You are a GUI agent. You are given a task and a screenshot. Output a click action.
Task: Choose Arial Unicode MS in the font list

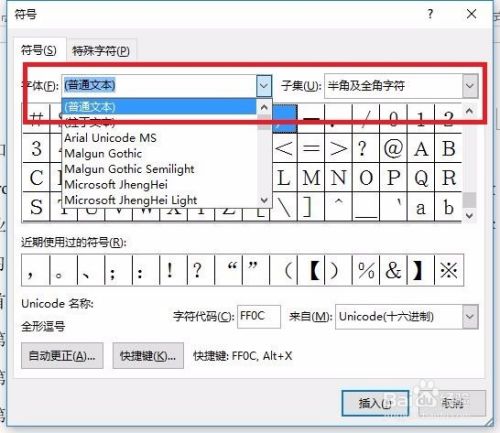(159, 138)
